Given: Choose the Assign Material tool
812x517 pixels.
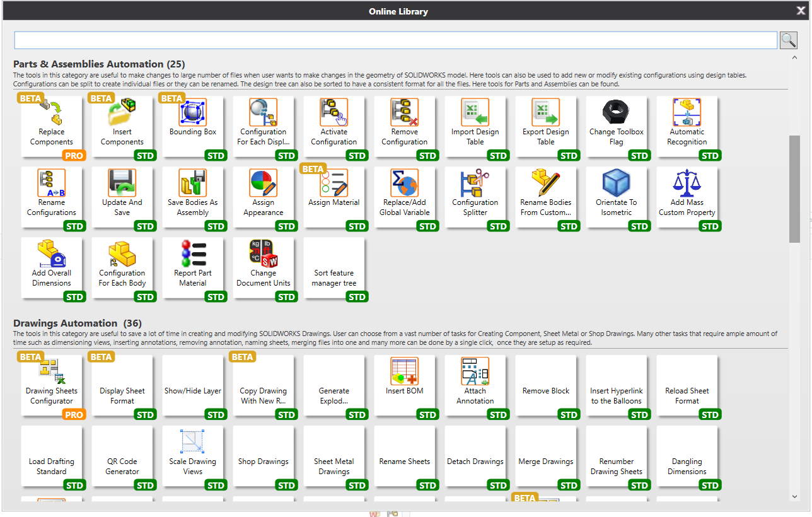Looking at the screenshot, I should coord(334,197).
